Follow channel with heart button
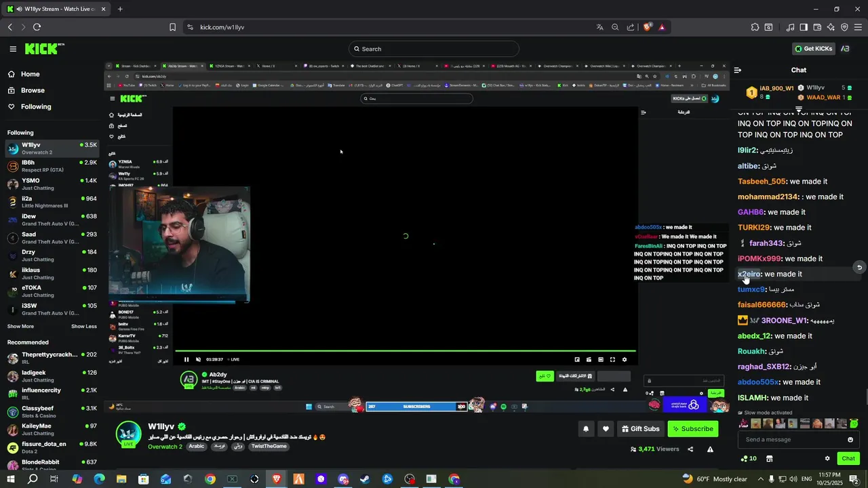Viewport: 868px width, 488px height. pyautogui.click(x=606, y=428)
